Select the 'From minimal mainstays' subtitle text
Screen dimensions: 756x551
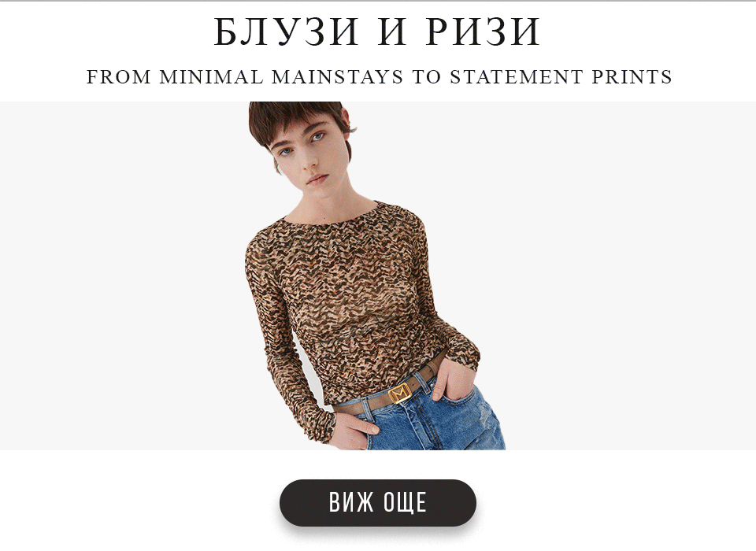tap(379, 76)
